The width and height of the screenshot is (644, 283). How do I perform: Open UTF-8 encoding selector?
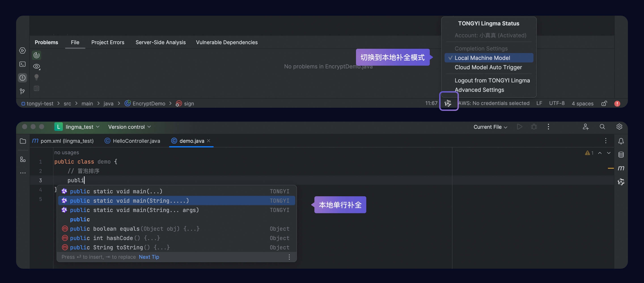pos(557,103)
